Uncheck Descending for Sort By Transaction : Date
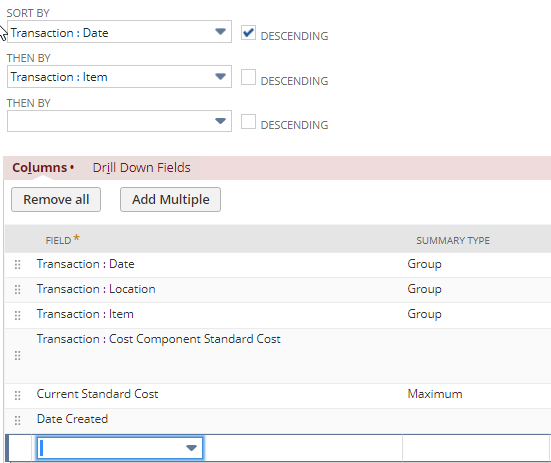This screenshot has height=463, width=551. click(x=248, y=33)
